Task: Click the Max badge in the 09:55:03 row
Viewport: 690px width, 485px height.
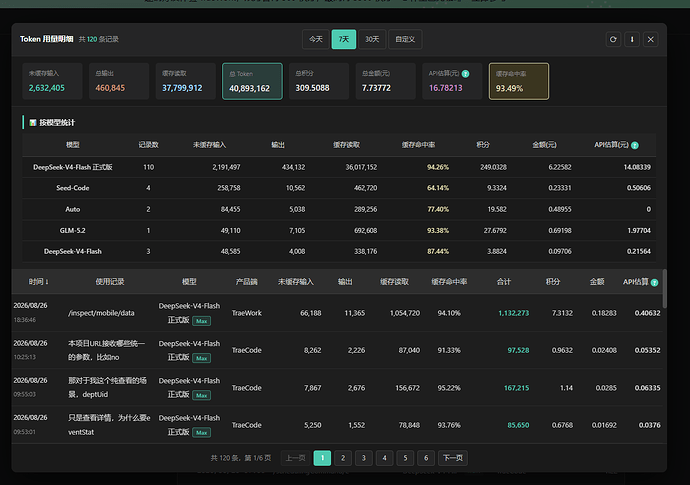Action: pos(202,396)
